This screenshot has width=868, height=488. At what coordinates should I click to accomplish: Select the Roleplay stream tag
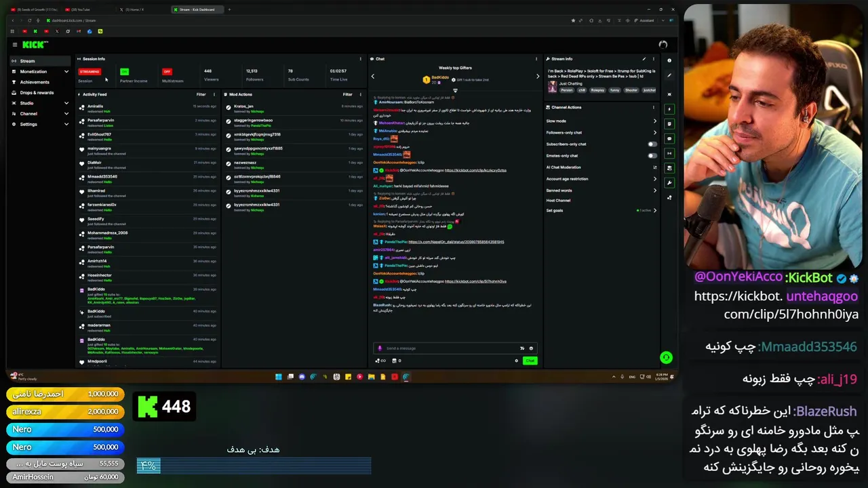pos(597,90)
